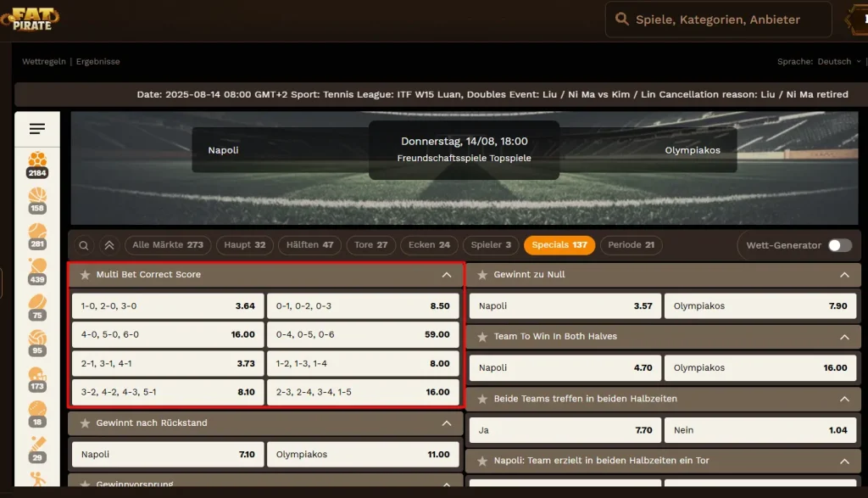Bet on 0-1, 0-2, 0-3 at 8.50
The height and width of the screenshot is (498, 868).
pyautogui.click(x=363, y=305)
